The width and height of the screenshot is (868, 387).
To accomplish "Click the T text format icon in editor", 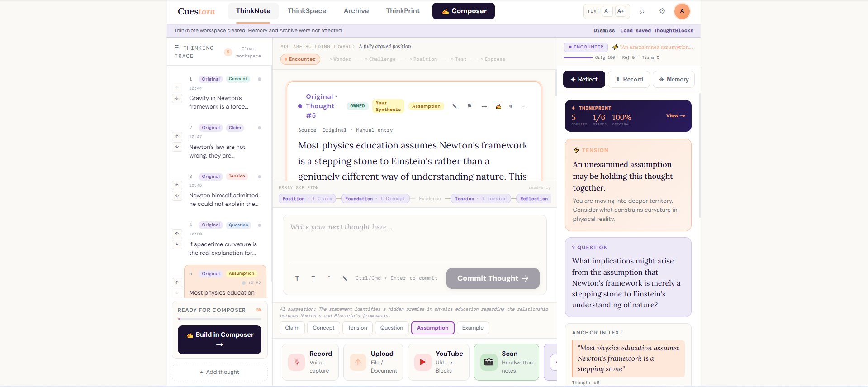I will (x=297, y=278).
